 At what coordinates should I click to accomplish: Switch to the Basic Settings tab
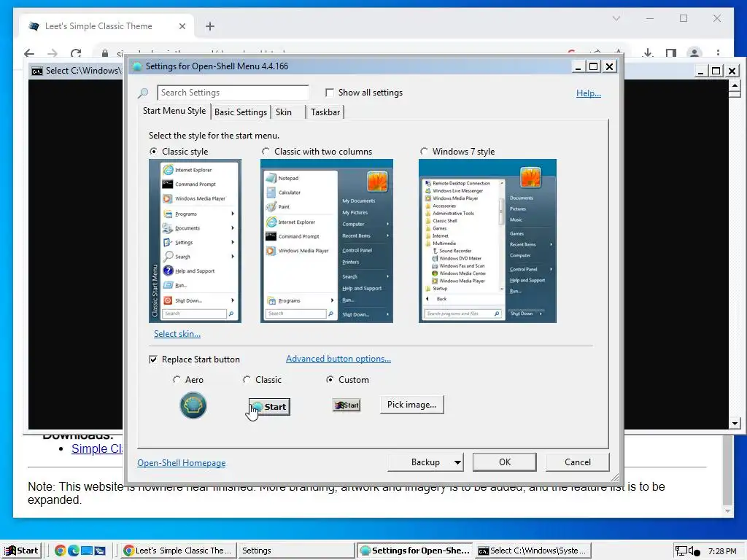point(240,112)
